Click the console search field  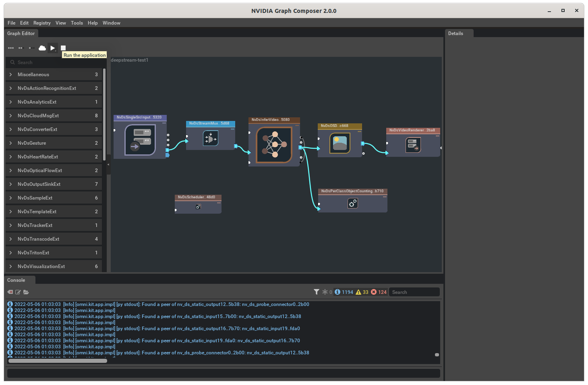[x=414, y=291]
